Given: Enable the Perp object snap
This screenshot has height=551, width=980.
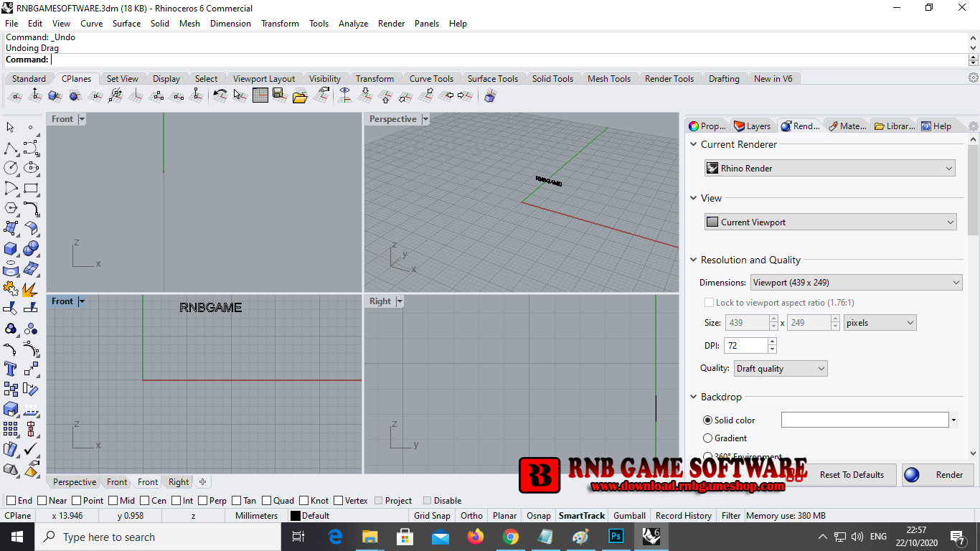Looking at the screenshot, I should (203, 501).
